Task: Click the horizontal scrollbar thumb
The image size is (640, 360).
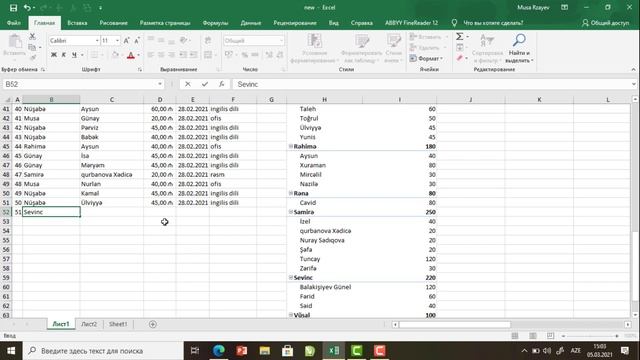Action: coord(455,324)
